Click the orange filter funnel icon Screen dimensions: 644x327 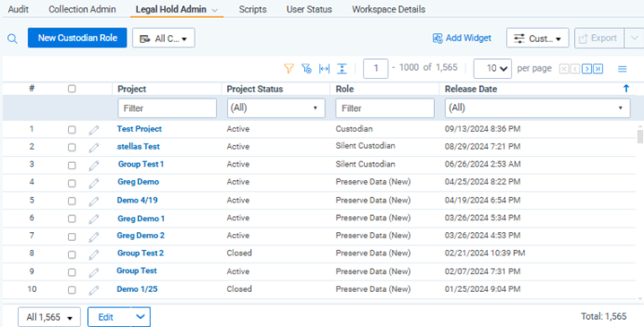click(289, 68)
